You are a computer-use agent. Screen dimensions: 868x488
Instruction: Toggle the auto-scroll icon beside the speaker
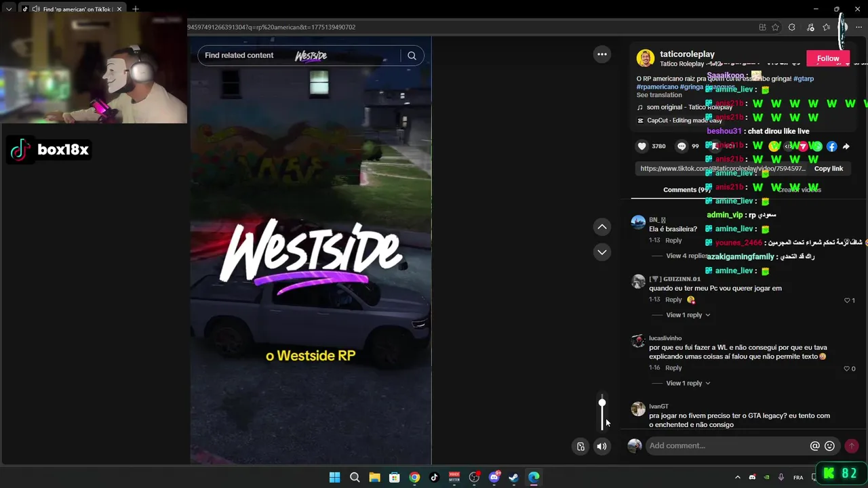pyautogui.click(x=580, y=446)
